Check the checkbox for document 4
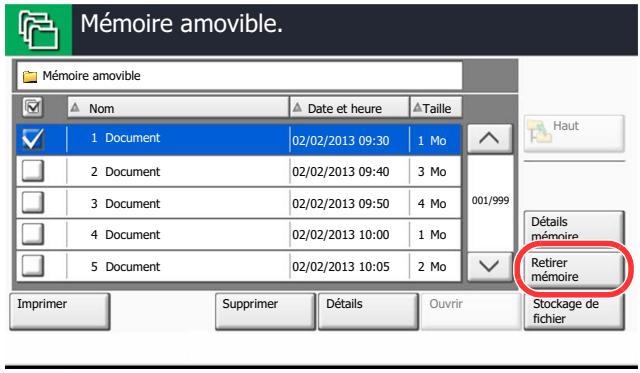The image size is (640, 373). [33, 234]
